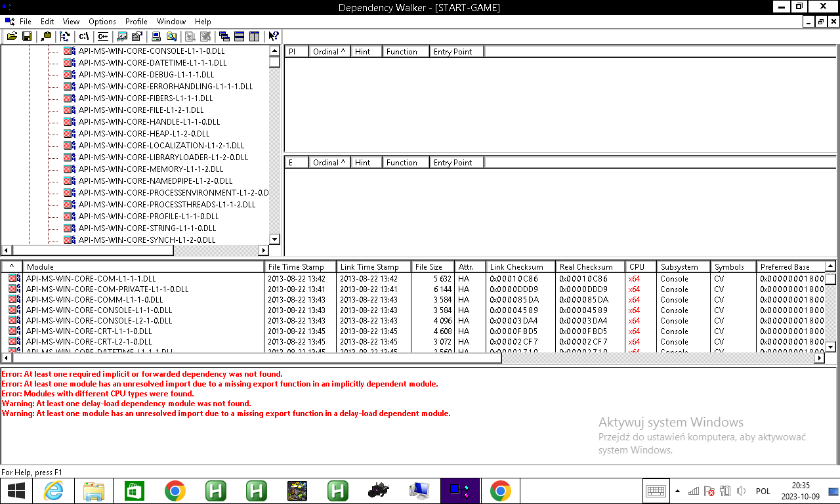840x504 pixels.
Task: Select API-MS-WIN-CORE-DATETIME-L1-1-1.DLL in the tree
Action: click(x=152, y=63)
